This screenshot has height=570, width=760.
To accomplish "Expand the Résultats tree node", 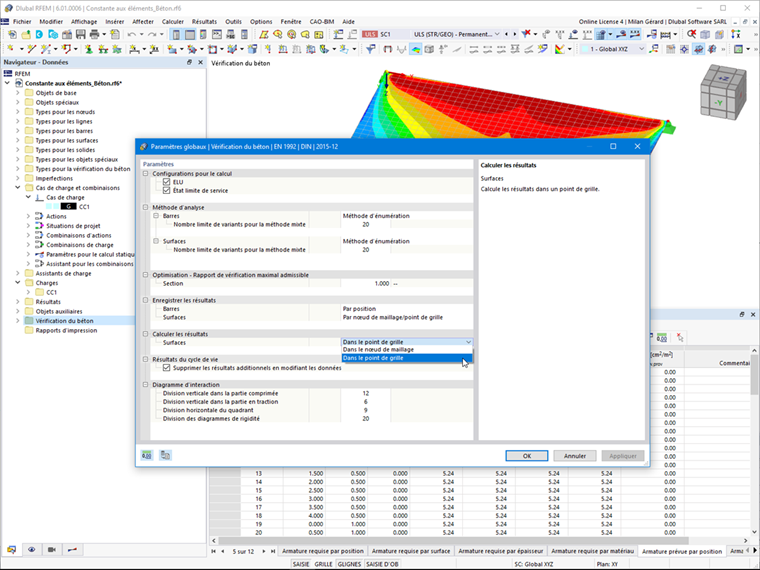I will pyautogui.click(x=18, y=301).
